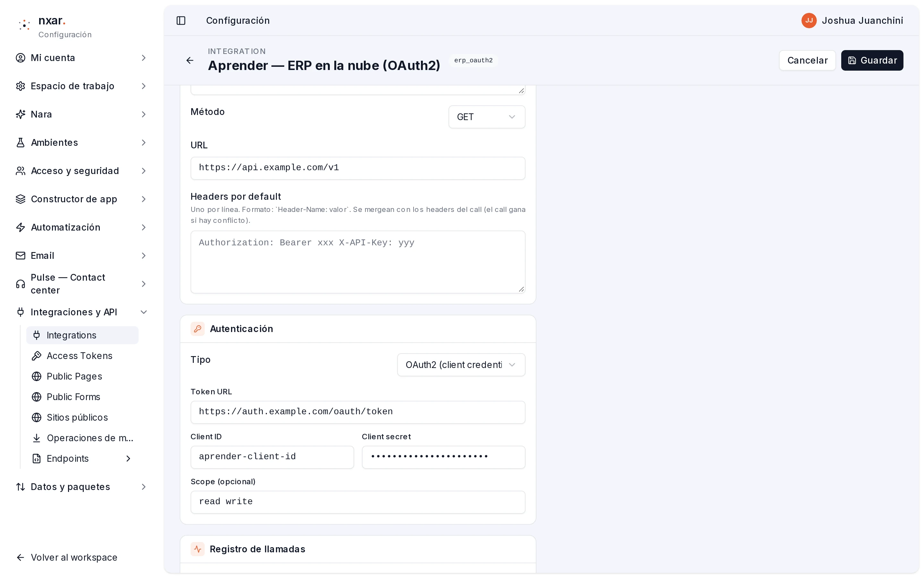Click the Automatización lightning icon

(x=21, y=227)
